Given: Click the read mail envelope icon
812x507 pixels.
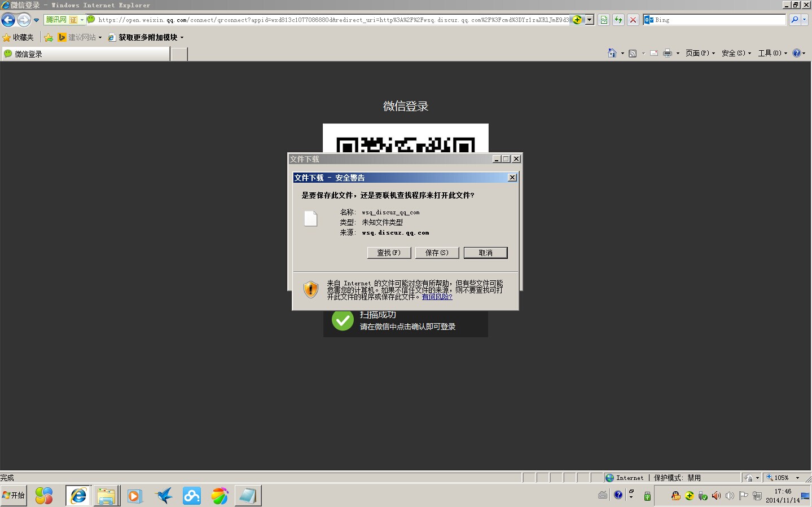Looking at the screenshot, I should (654, 53).
